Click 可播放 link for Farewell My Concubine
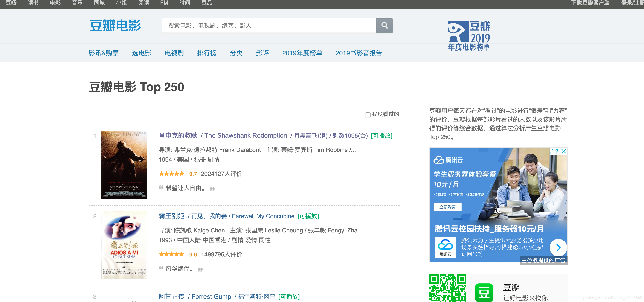Viewport: 644px width, 302px height. pyautogui.click(x=308, y=216)
